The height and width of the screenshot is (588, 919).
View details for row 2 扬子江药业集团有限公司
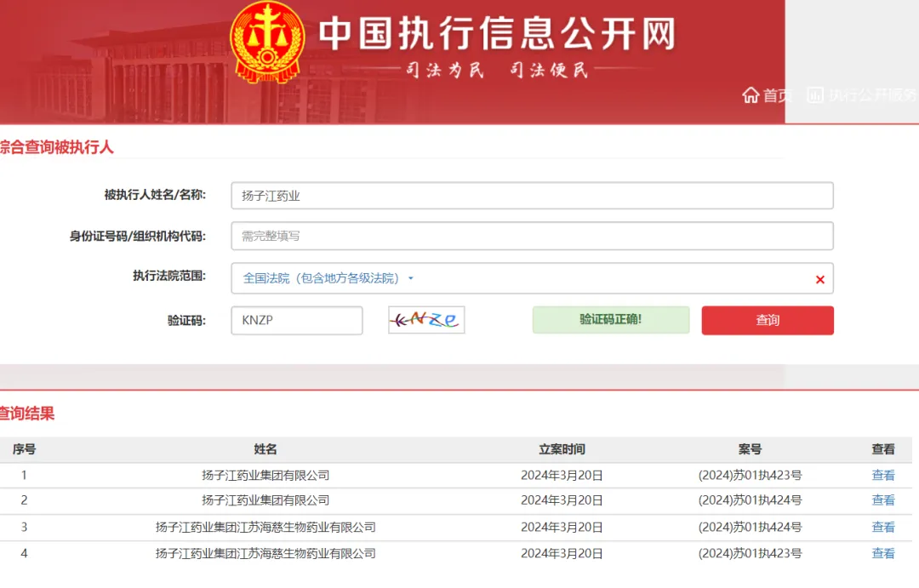point(883,500)
